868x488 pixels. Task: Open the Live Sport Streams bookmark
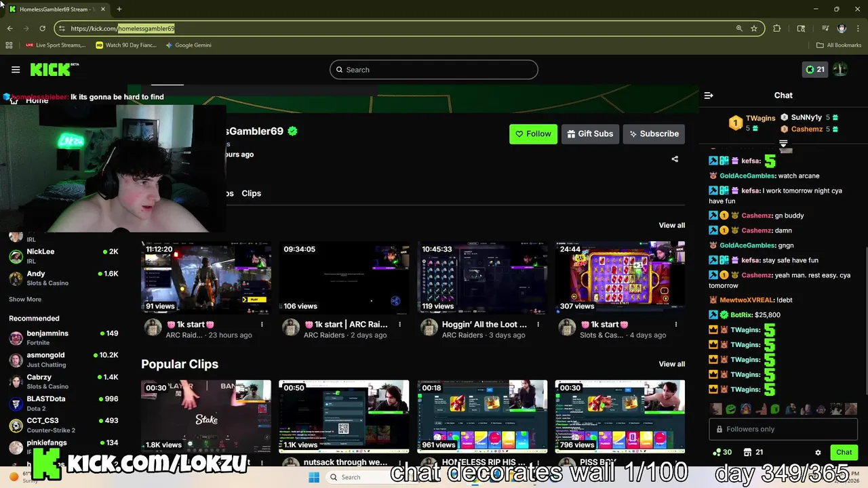click(x=56, y=45)
